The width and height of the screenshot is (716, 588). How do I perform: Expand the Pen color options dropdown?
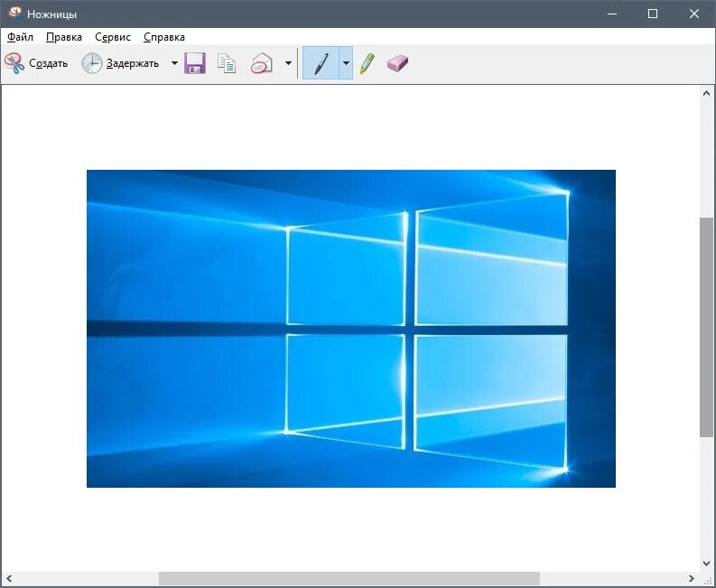click(346, 63)
